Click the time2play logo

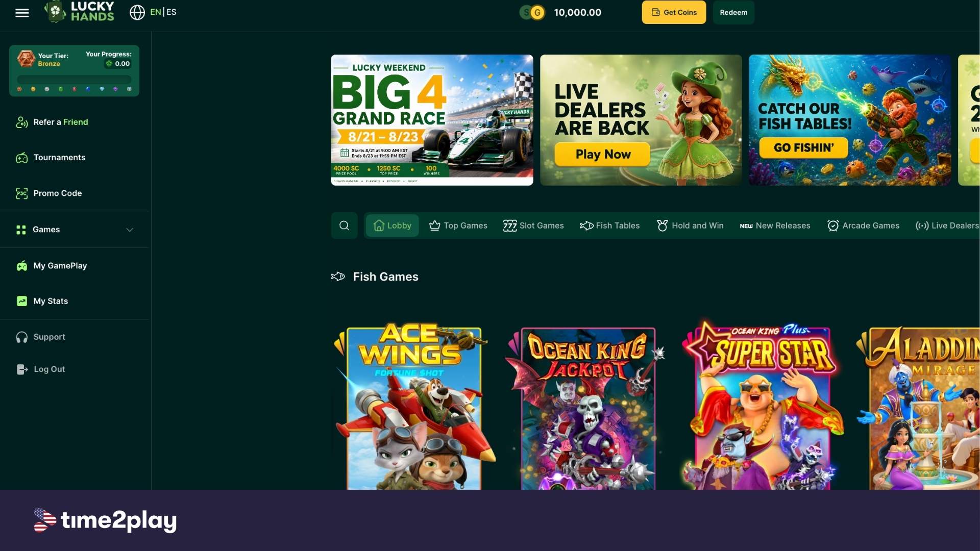click(x=105, y=520)
